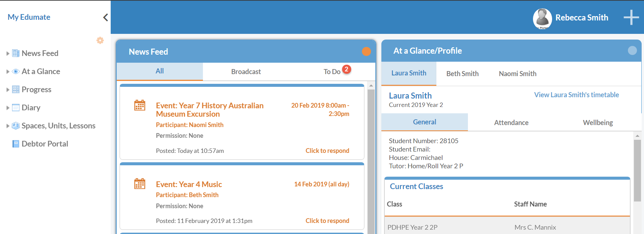Select the Beth Smith tab

tap(462, 74)
